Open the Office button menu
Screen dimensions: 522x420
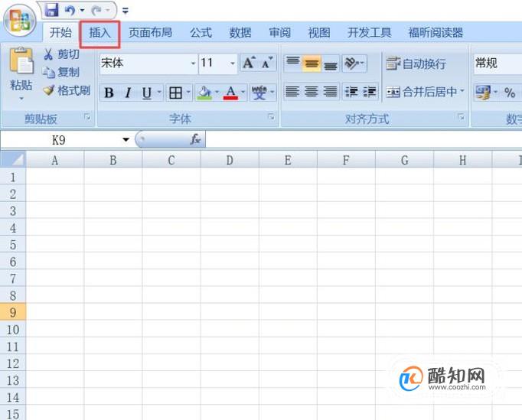pyautogui.click(x=19, y=21)
